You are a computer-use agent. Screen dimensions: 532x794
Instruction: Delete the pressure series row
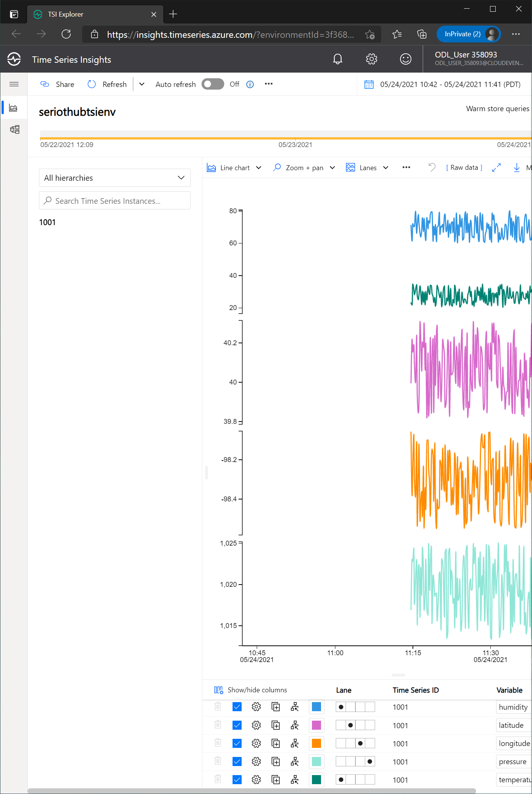click(218, 760)
